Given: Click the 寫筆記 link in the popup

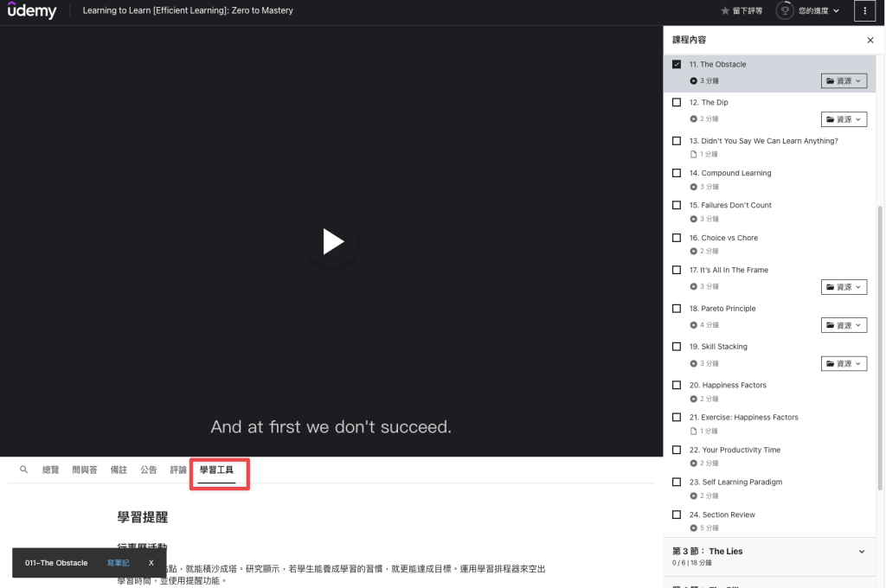Looking at the screenshot, I should [118, 563].
